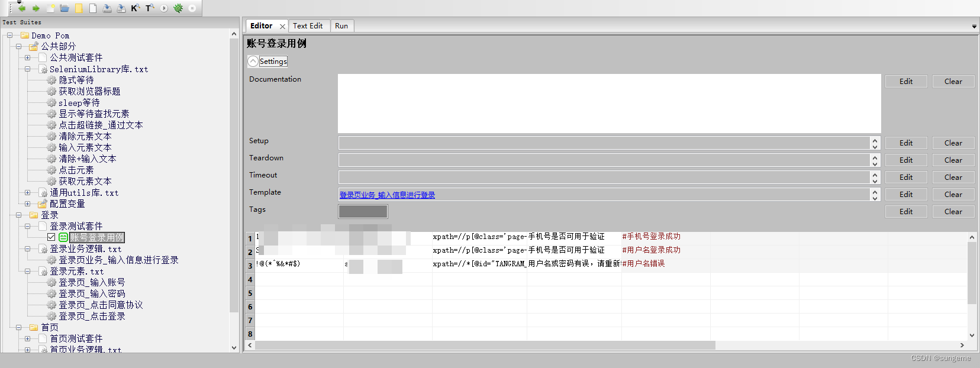The height and width of the screenshot is (368, 980).
Task: Close the Editor tab
Action: (x=283, y=26)
